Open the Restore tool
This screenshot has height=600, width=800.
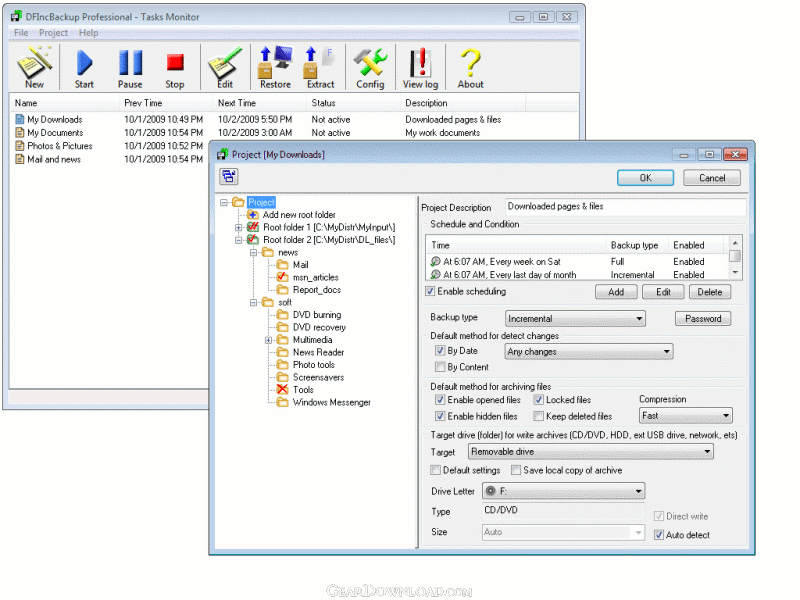click(275, 68)
